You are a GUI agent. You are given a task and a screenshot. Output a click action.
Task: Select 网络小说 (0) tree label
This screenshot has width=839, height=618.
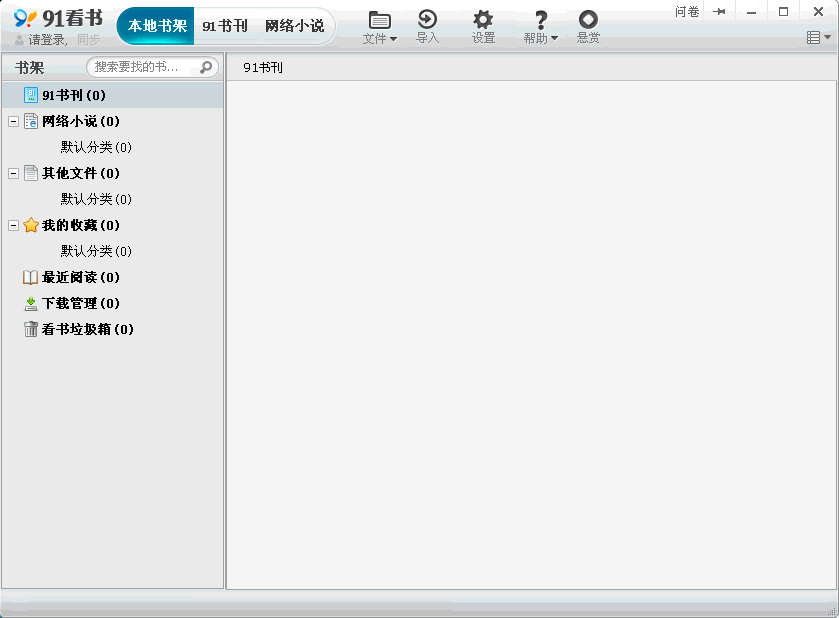[81, 121]
